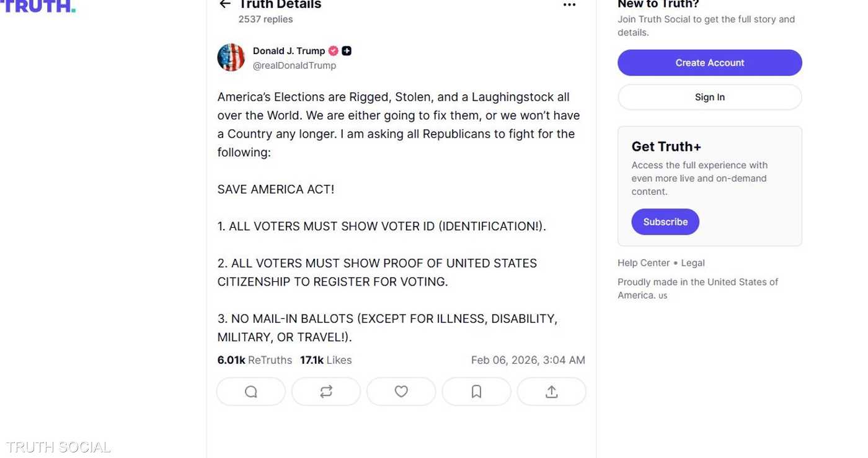
Task: Click the Create Account button
Action: coord(709,63)
